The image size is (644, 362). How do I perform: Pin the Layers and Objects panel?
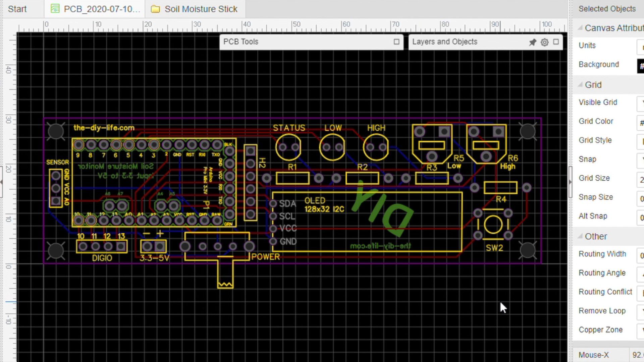532,42
